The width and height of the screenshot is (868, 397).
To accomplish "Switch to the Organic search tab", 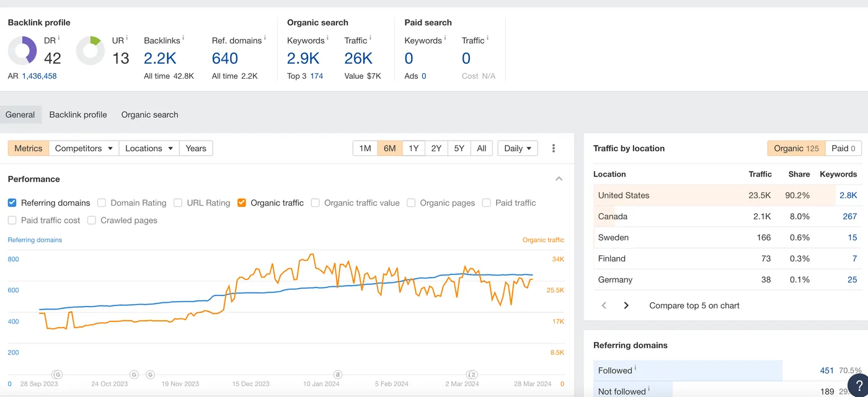I will pos(150,115).
